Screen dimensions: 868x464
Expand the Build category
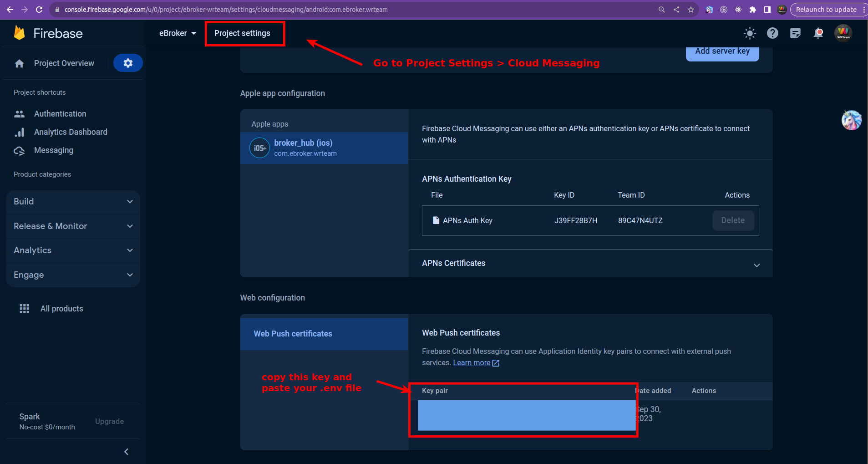point(73,202)
